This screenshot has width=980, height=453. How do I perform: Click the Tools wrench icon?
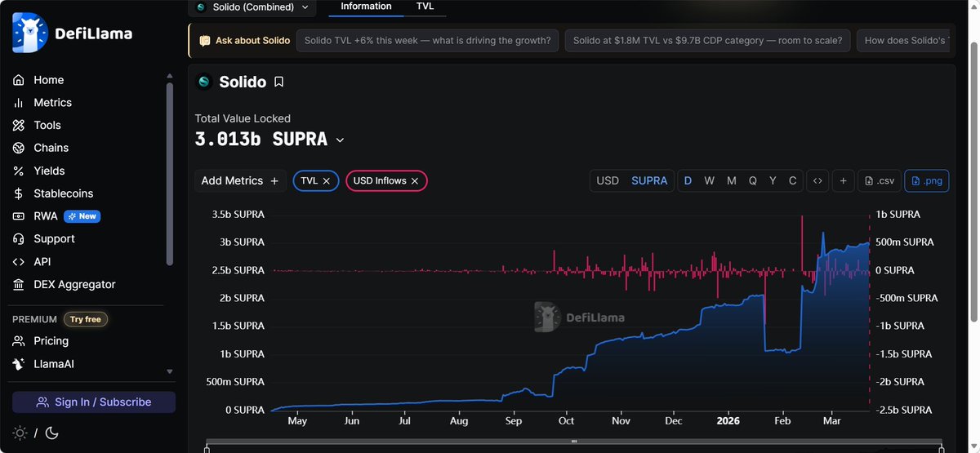click(x=19, y=126)
